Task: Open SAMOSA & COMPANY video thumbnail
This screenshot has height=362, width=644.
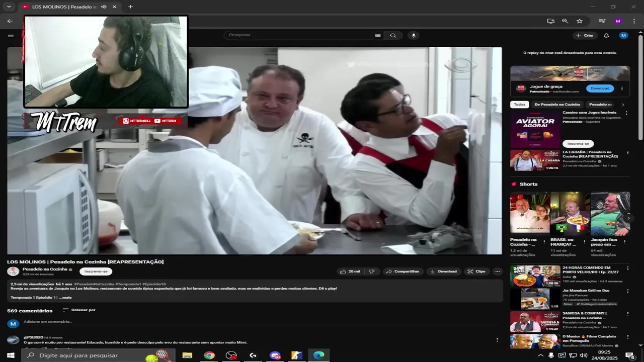Action: coord(535,322)
